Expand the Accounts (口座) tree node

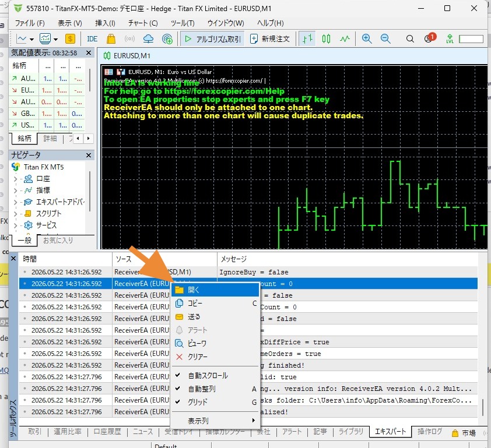pos(15,179)
